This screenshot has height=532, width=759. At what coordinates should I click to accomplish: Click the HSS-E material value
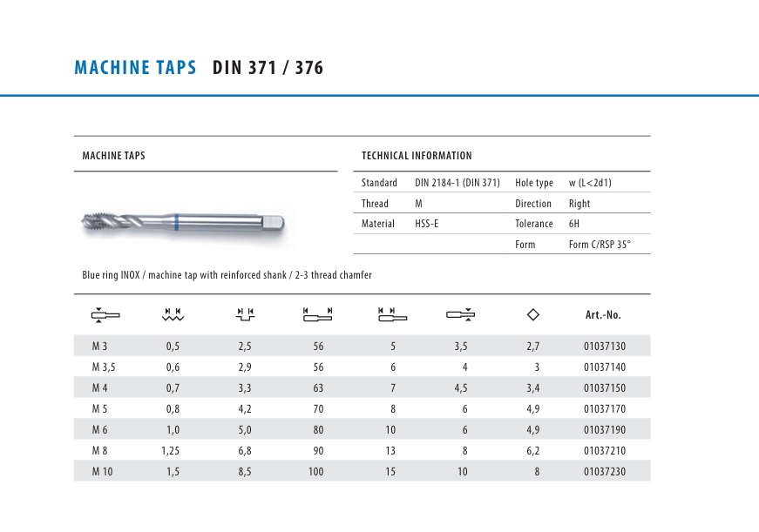428,224
